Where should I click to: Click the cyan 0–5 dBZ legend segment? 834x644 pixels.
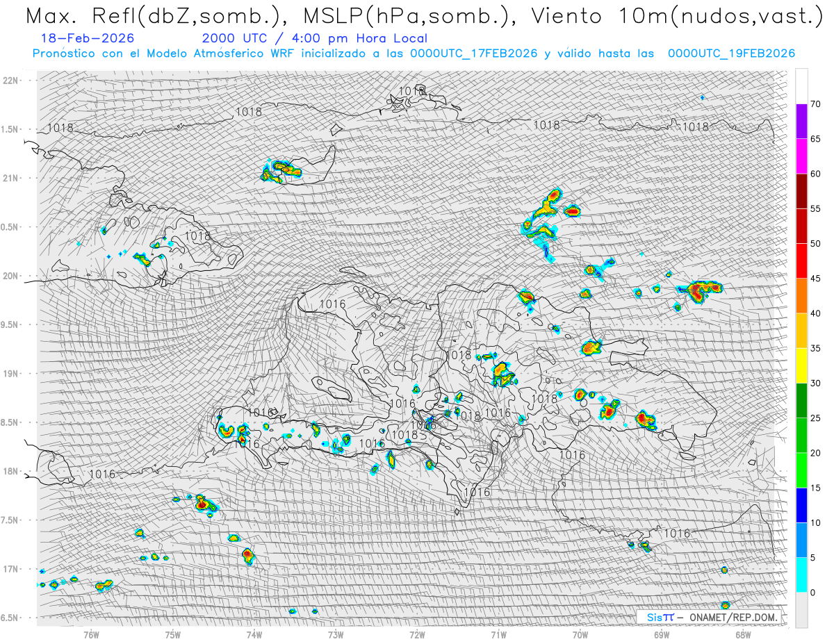[x=802, y=575]
